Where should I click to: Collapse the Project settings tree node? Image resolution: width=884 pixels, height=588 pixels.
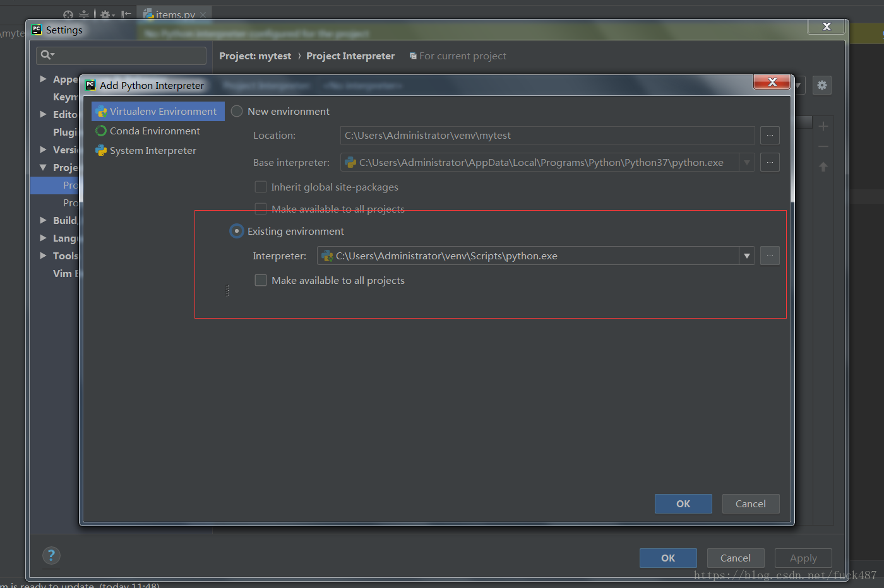tap(43, 167)
